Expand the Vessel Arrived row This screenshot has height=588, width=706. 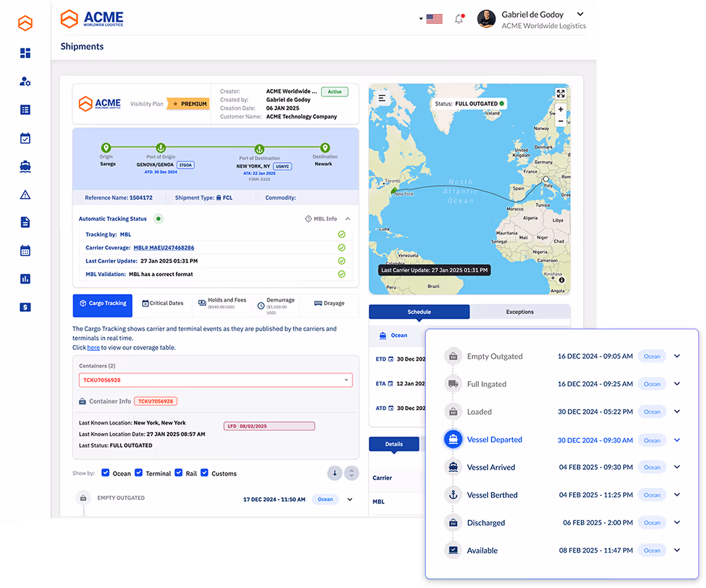(677, 467)
